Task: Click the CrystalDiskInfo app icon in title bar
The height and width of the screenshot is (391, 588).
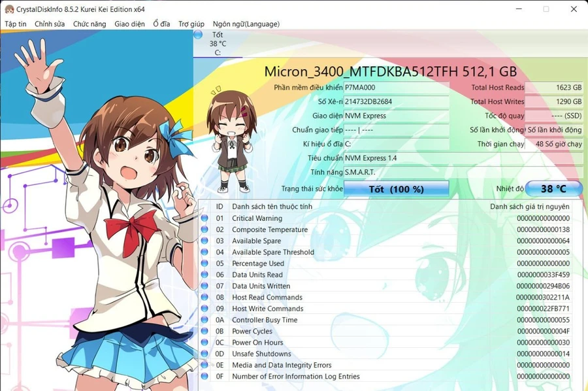Action: (9, 9)
